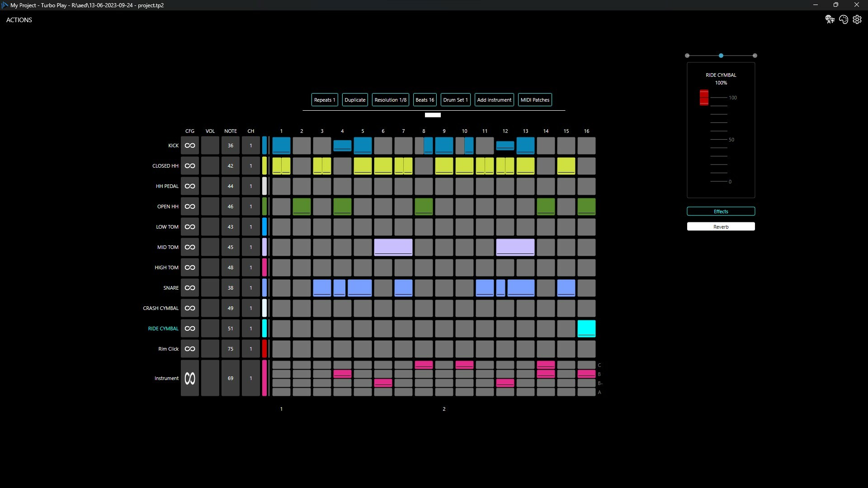Open the theme palette icon
Viewport: 868px width, 488px height.
(844, 19)
